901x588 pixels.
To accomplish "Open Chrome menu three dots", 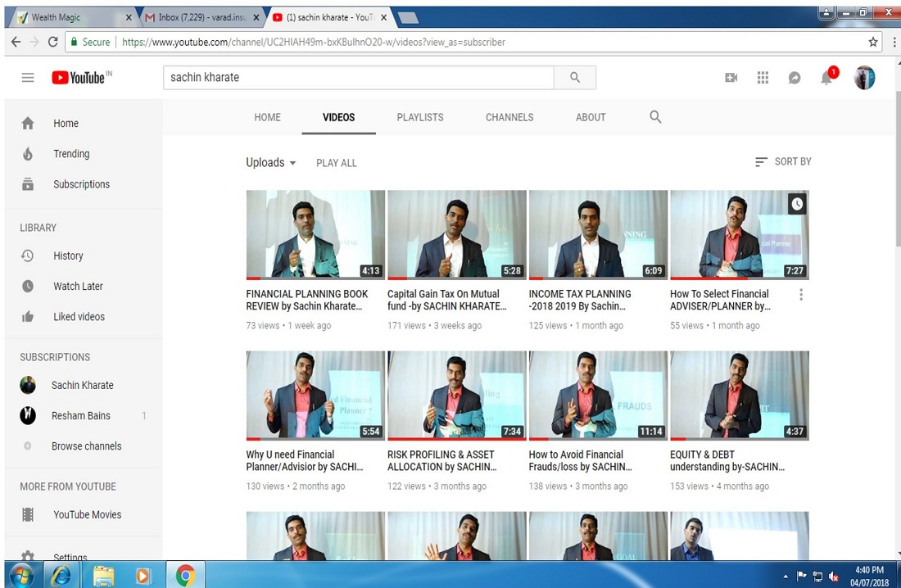I will [x=894, y=42].
